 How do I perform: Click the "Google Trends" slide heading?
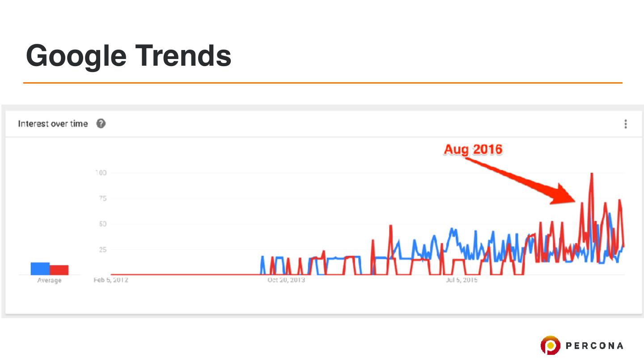point(129,55)
